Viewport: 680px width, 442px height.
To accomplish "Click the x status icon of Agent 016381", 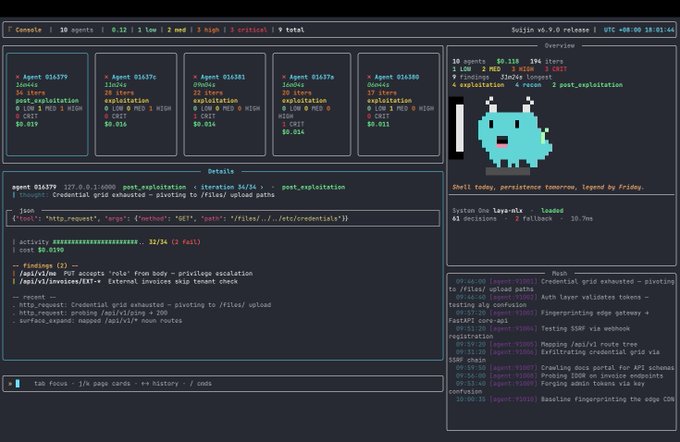I will click(195, 77).
